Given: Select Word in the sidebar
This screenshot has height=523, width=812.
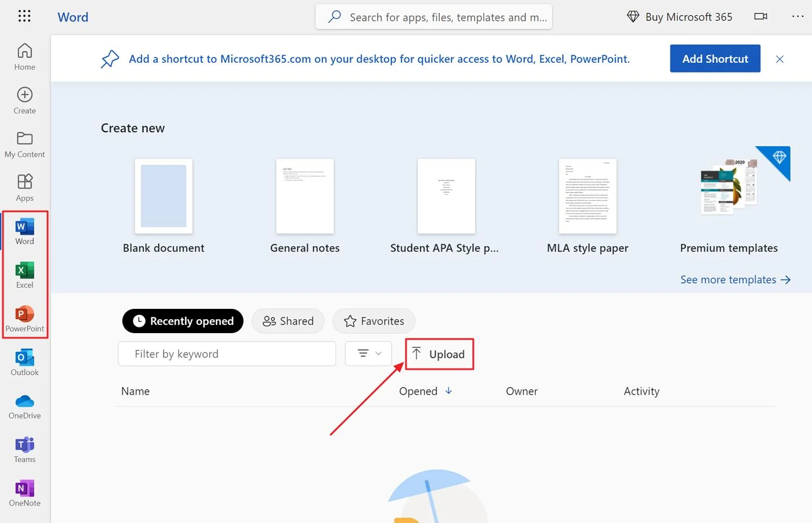Looking at the screenshot, I should tap(24, 232).
